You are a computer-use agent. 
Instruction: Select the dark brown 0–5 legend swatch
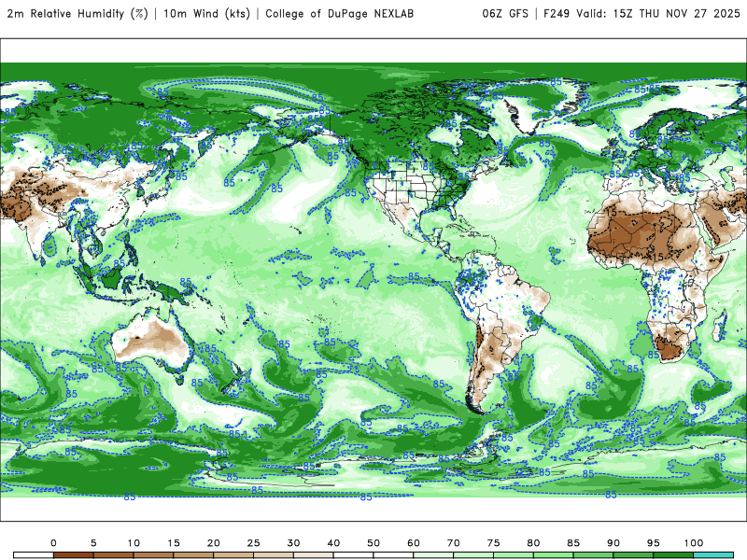[74, 555]
